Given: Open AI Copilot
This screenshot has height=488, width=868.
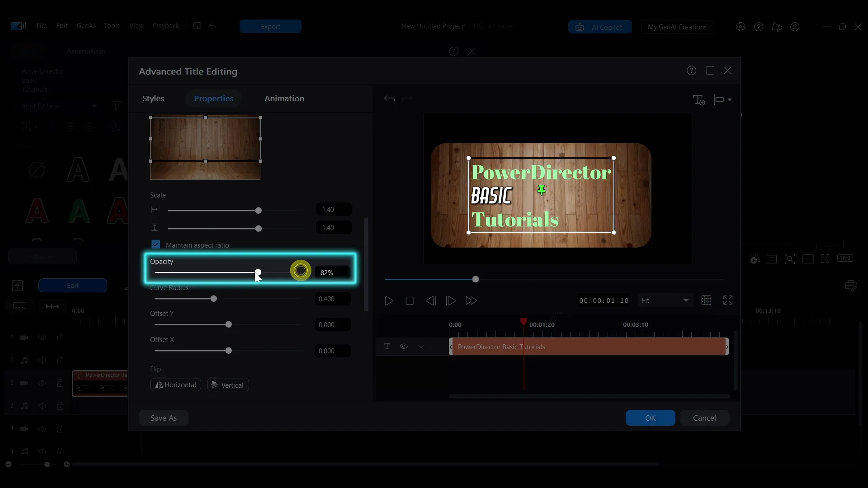Looking at the screenshot, I should tap(600, 27).
